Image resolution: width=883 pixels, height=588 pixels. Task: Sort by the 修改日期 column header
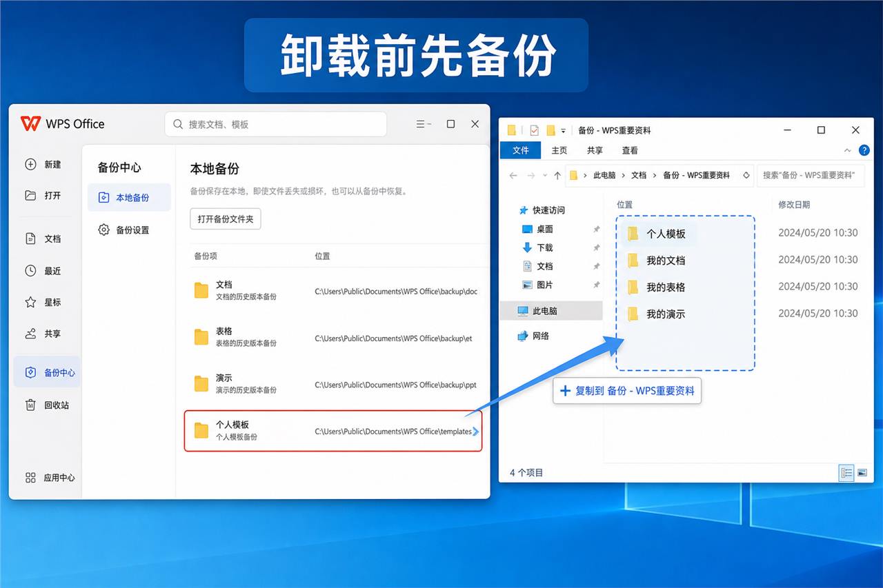pos(794,205)
